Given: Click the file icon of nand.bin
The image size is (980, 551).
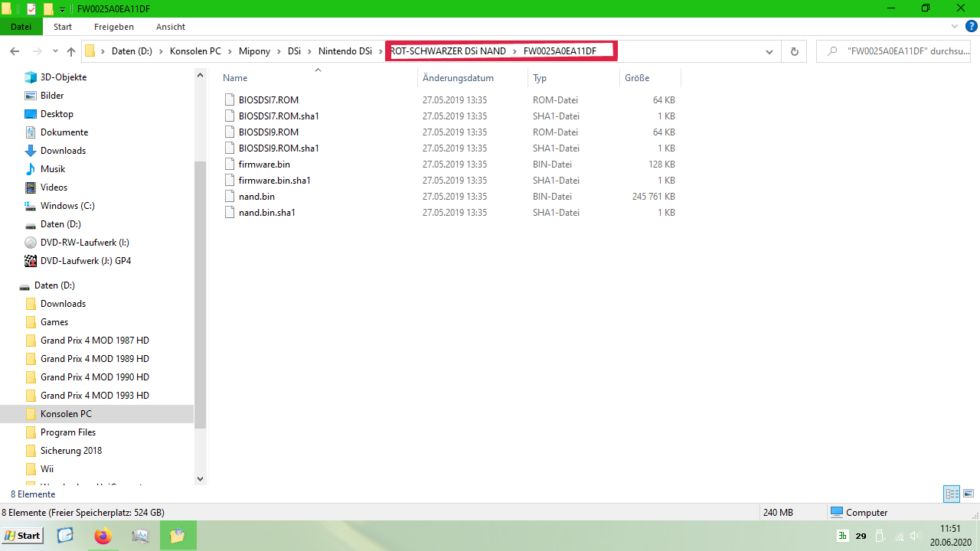Looking at the screenshot, I should (230, 197).
